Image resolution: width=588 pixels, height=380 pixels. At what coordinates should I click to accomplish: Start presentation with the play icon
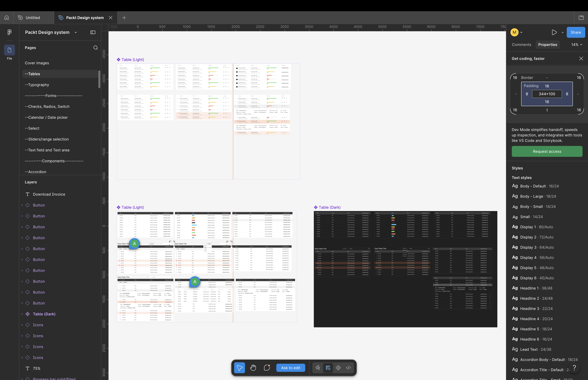click(554, 32)
